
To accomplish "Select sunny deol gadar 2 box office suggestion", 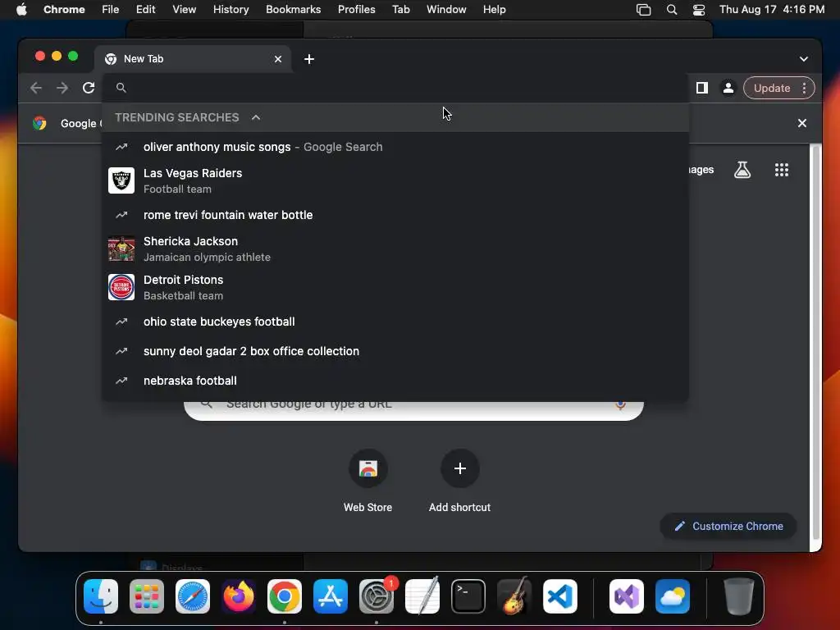I will click(395, 351).
